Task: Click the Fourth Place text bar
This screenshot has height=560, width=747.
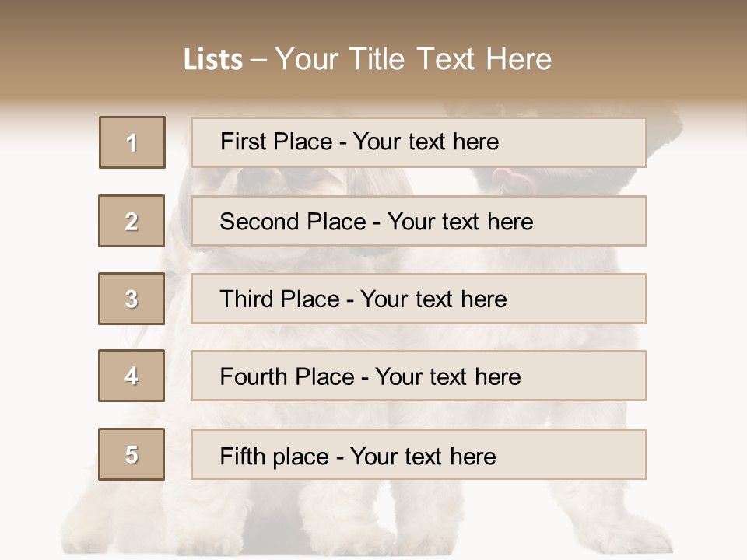Action: pos(419,376)
